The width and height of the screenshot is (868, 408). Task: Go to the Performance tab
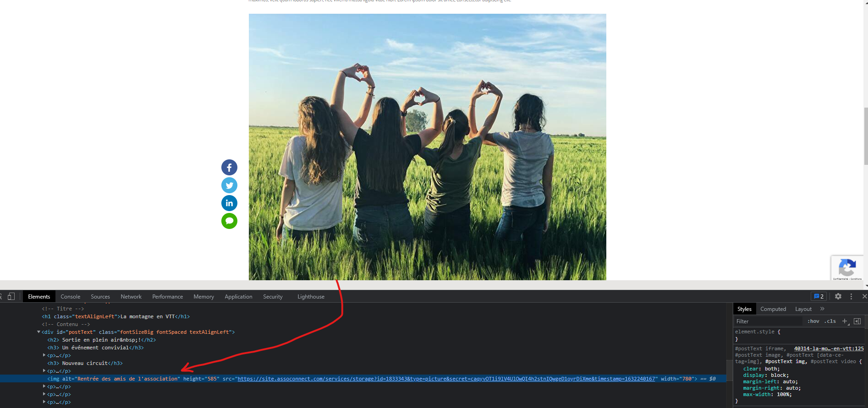pos(167,297)
